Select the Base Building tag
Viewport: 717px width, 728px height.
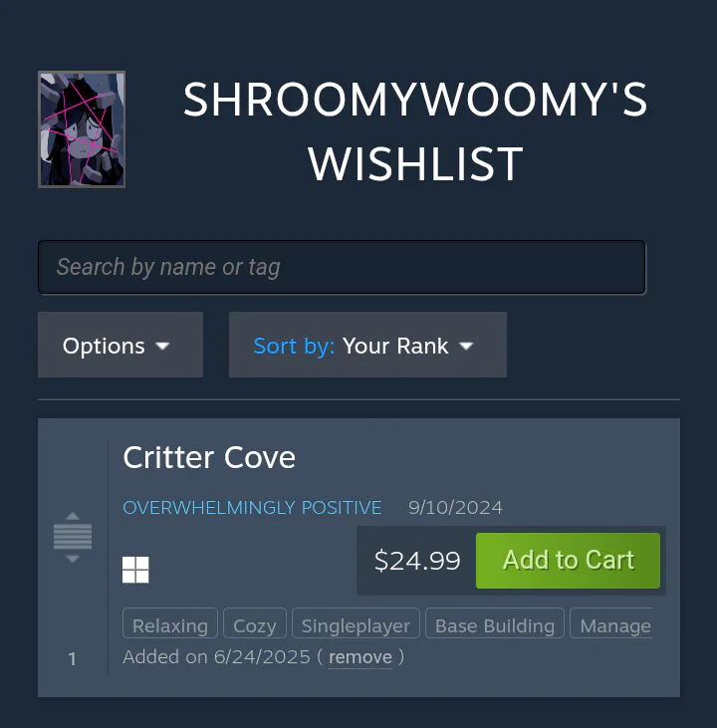[495, 623]
